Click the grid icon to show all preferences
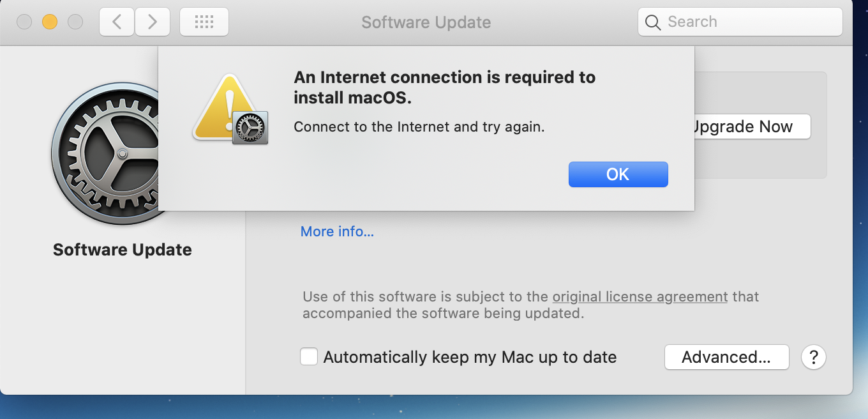Image resolution: width=868 pixels, height=419 pixels. [x=204, y=21]
